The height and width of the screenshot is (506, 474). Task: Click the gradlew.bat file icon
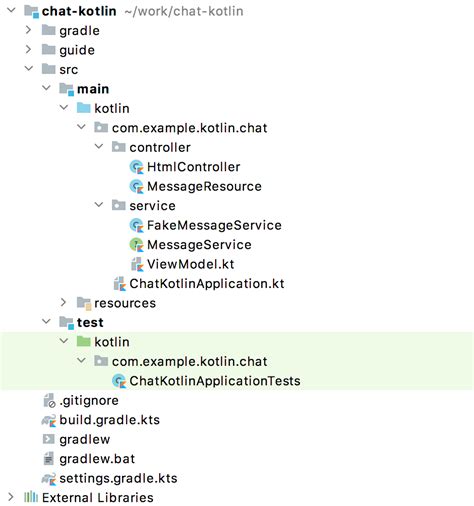[x=49, y=459]
